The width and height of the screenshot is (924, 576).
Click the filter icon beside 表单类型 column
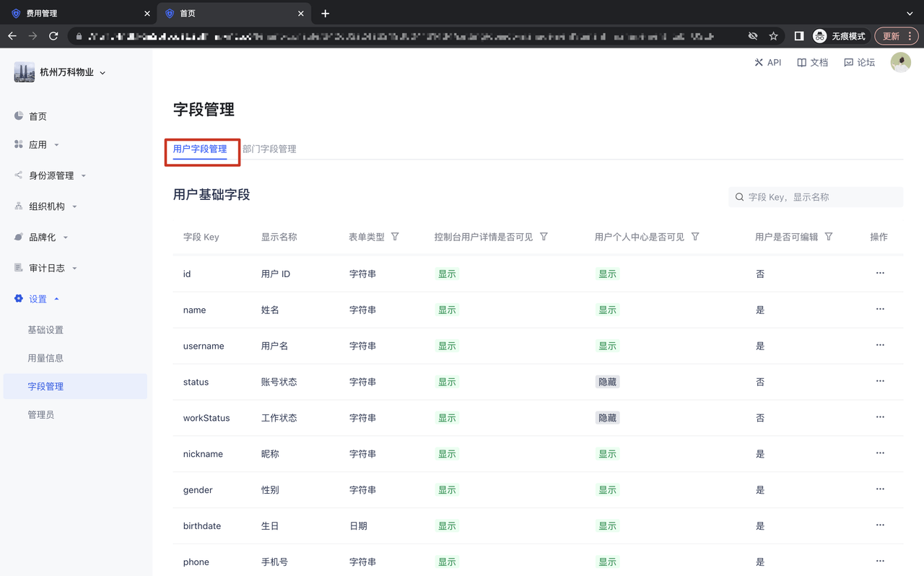[395, 237]
